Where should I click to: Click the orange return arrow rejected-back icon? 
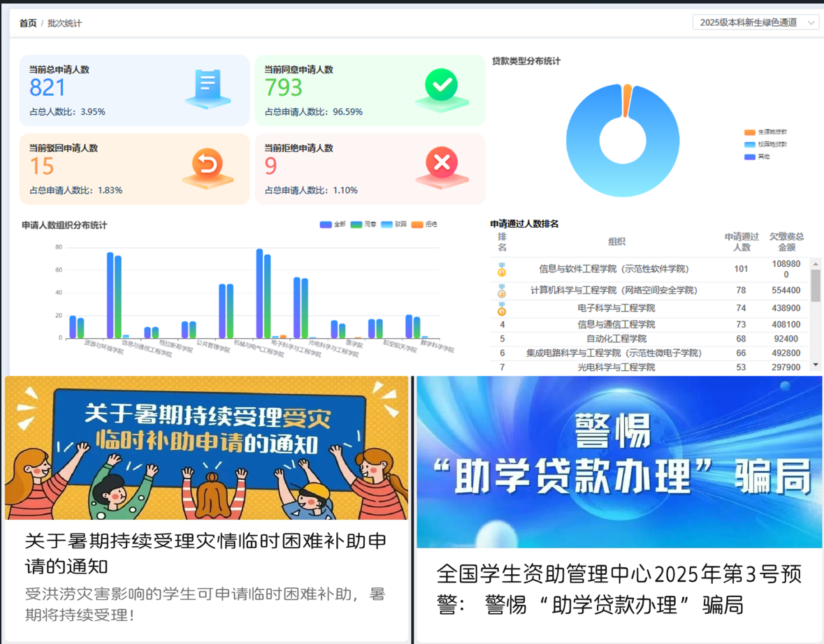coord(208,166)
